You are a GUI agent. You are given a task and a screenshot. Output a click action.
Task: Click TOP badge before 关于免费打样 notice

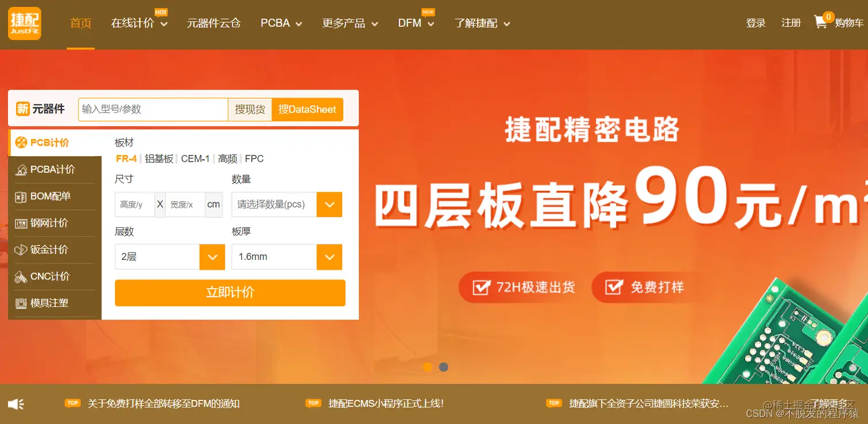[72, 403]
